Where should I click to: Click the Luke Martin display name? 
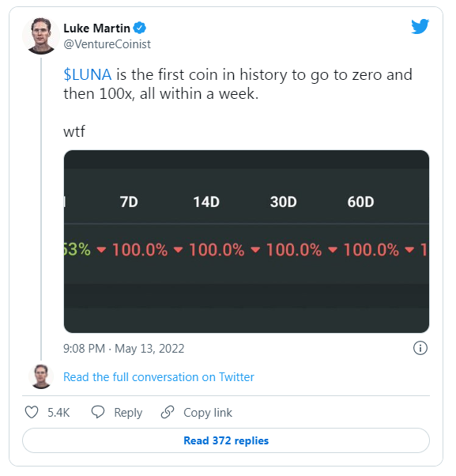pos(96,28)
